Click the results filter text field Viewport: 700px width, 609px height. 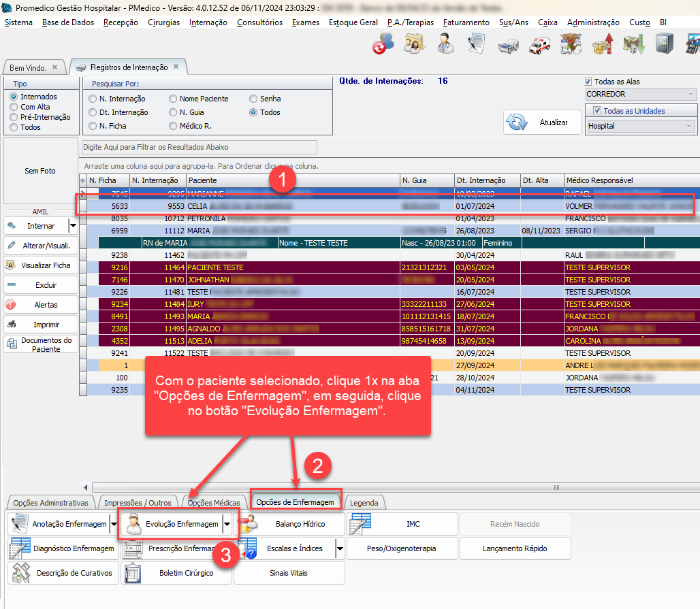(199, 147)
